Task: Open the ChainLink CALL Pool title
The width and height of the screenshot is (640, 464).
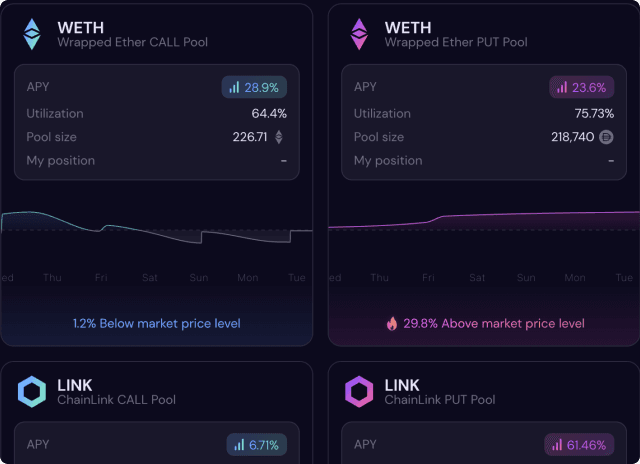Action: (x=116, y=399)
